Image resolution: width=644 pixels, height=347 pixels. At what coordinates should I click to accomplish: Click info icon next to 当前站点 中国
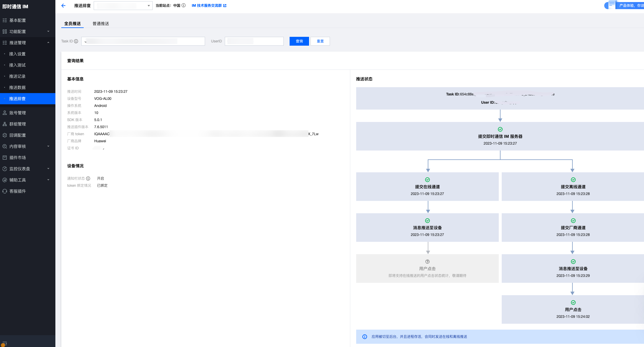pyautogui.click(x=184, y=5)
